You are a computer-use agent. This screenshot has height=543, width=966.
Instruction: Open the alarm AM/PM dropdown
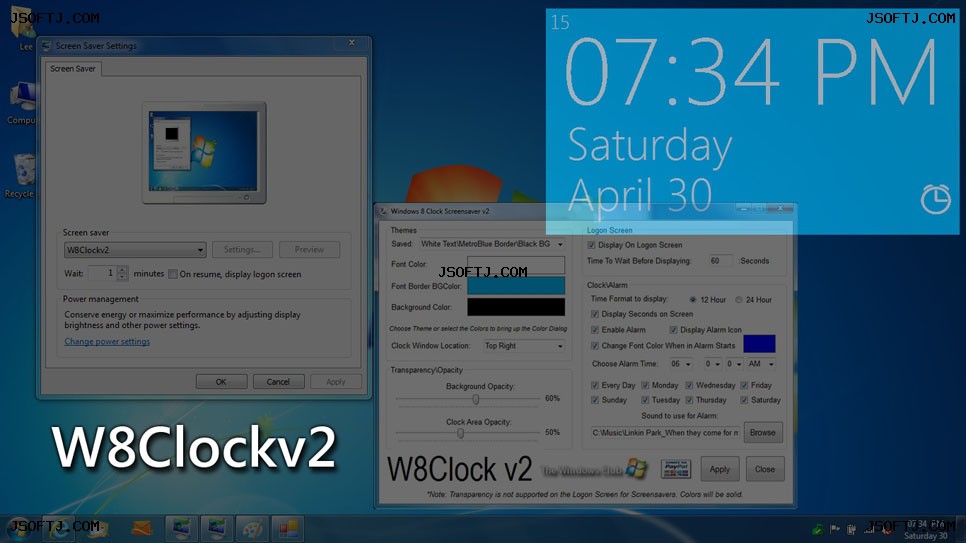pyautogui.click(x=760, y=364)
